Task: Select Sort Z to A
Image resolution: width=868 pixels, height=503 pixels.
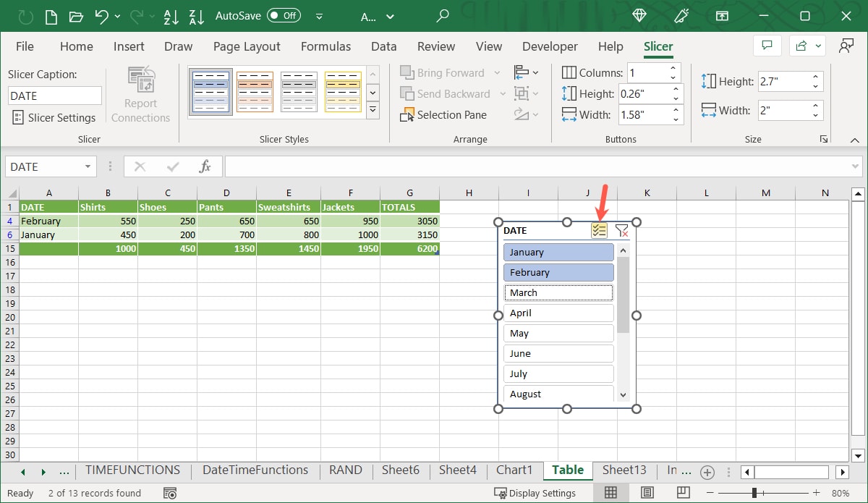Action: 196,16
